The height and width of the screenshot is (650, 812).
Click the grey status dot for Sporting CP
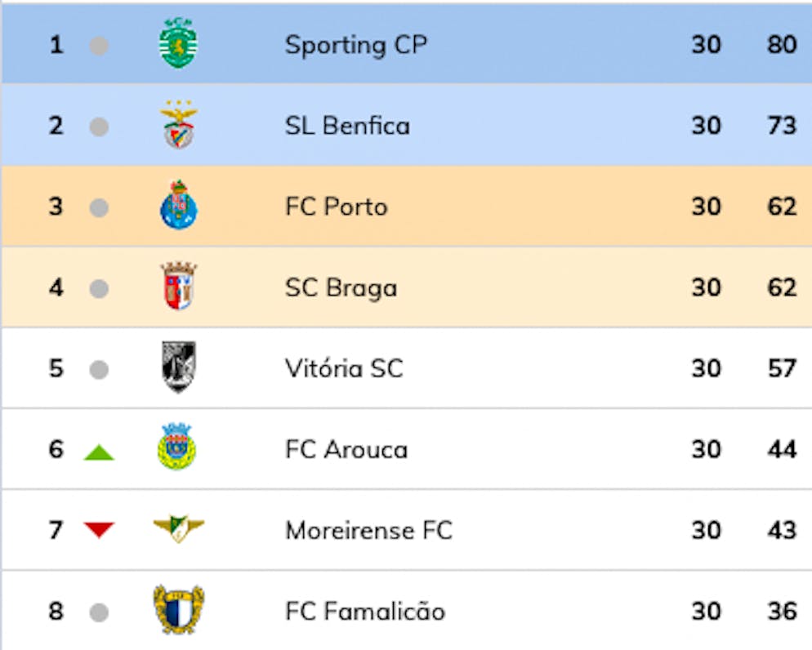tap(99, 46)
